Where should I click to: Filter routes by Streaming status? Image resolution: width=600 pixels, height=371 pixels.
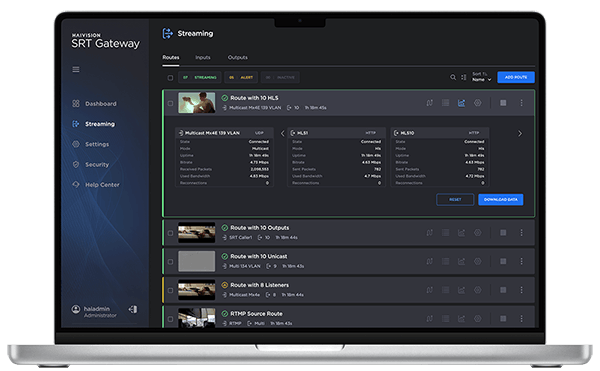click(x=200, y=78)
